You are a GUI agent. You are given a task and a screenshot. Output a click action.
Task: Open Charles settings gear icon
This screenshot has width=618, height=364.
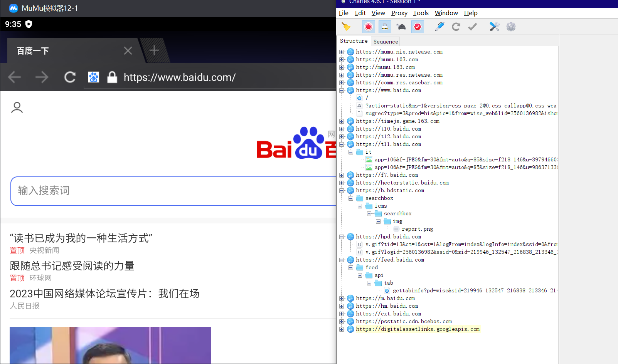point(511,27)
